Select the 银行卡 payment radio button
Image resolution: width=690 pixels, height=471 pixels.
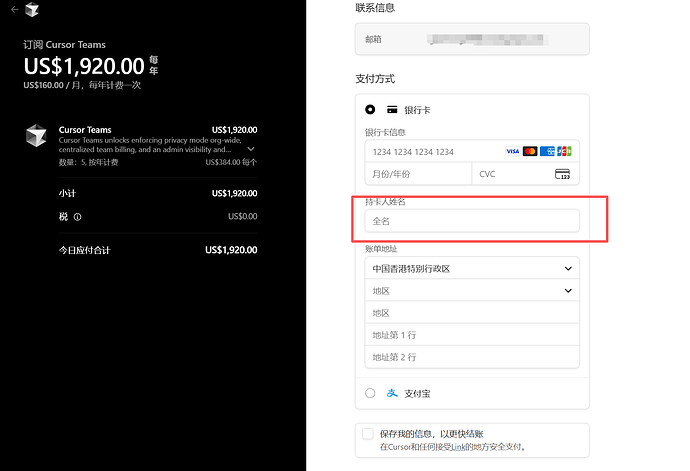pos(370,110)
